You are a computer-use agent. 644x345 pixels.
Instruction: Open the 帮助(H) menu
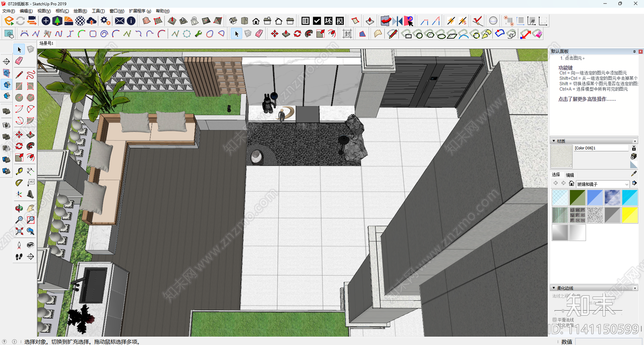163,11
